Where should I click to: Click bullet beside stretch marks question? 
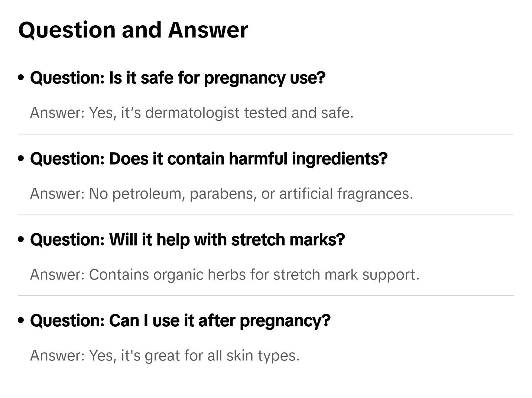pos(21,239)
